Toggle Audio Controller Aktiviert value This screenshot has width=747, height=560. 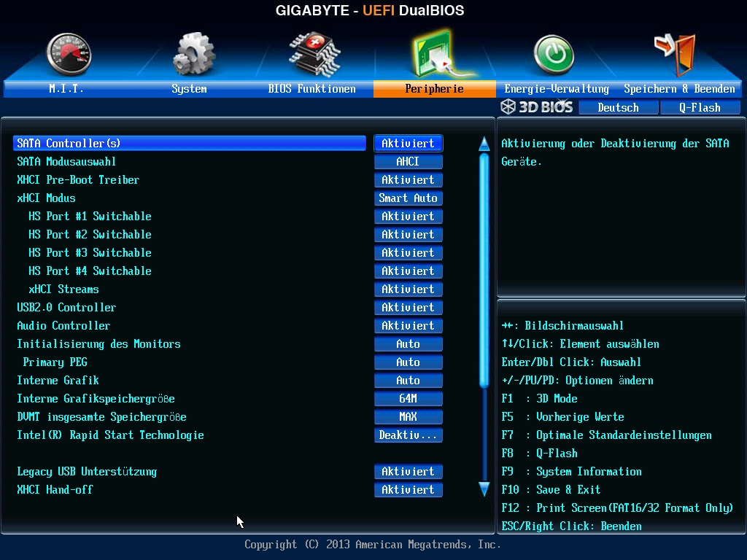(x=409, y=326)
